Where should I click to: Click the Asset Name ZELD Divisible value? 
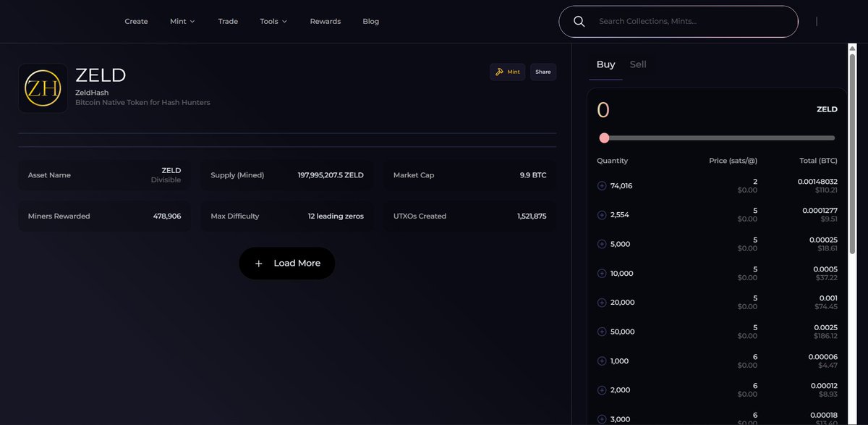click(166, 175)
